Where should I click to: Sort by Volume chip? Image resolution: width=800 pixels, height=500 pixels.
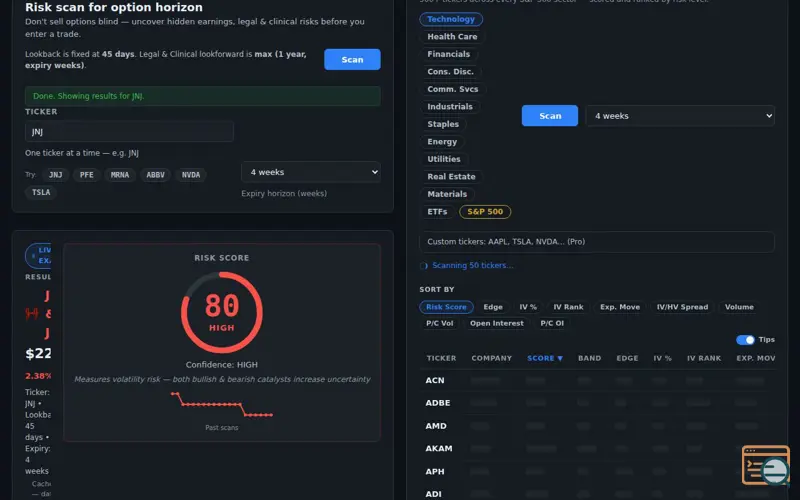coord(739,307)
